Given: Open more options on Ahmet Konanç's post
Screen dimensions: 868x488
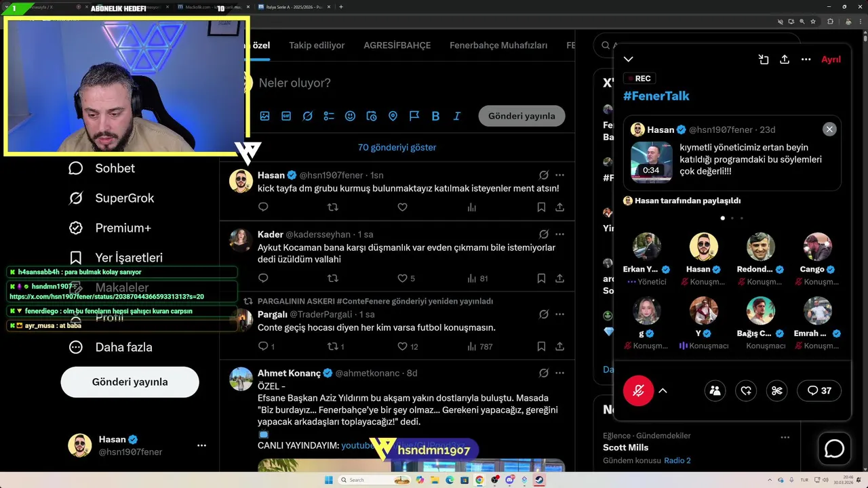Looking at the screenshot, I should tap(559, 373).
